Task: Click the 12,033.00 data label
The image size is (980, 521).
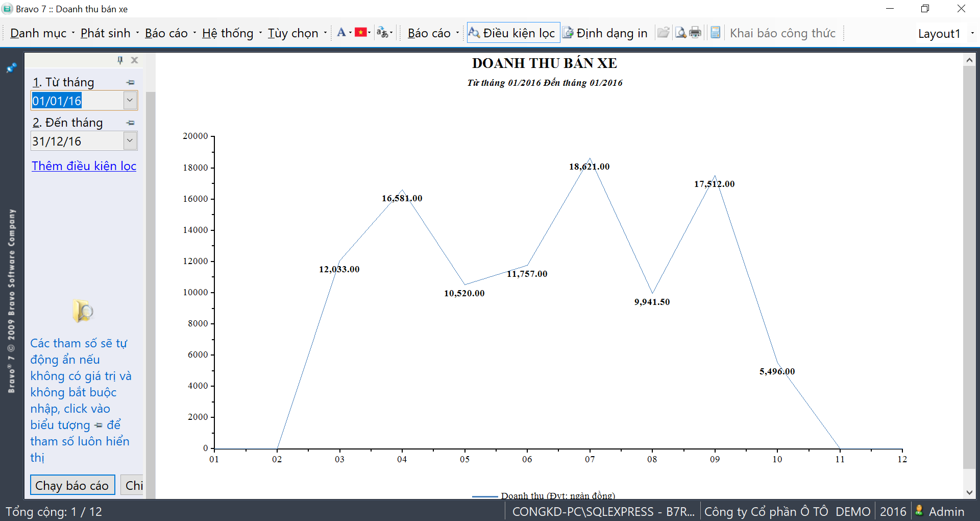Action: click(x=339, y=269)
